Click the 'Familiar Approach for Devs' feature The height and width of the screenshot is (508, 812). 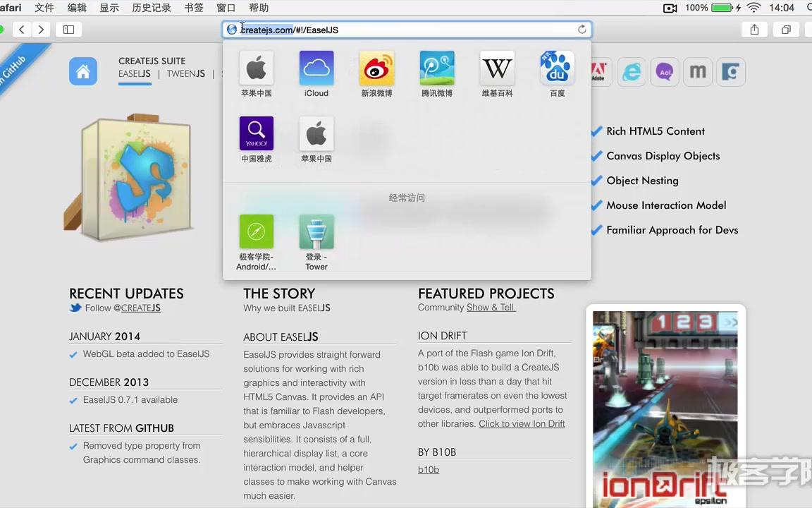(x=672, y=230)
